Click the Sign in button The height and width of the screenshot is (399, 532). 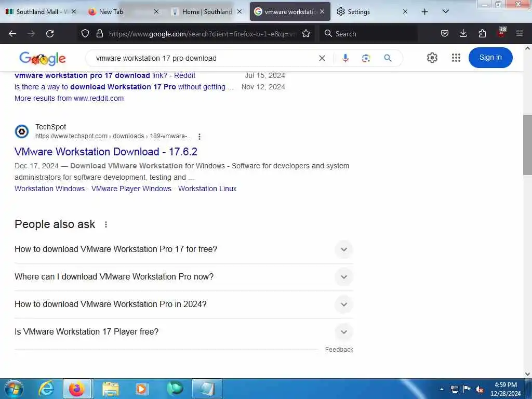(x=490, y=58)
